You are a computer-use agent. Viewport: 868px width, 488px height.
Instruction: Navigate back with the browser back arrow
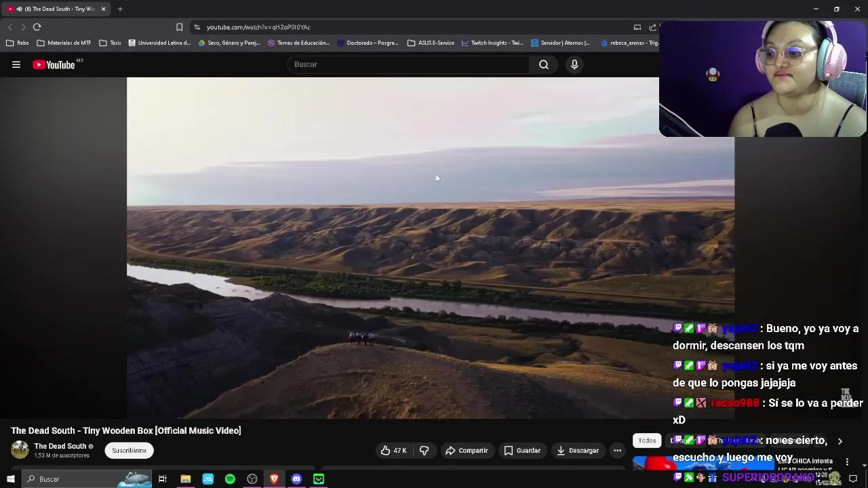click(9, 27)
